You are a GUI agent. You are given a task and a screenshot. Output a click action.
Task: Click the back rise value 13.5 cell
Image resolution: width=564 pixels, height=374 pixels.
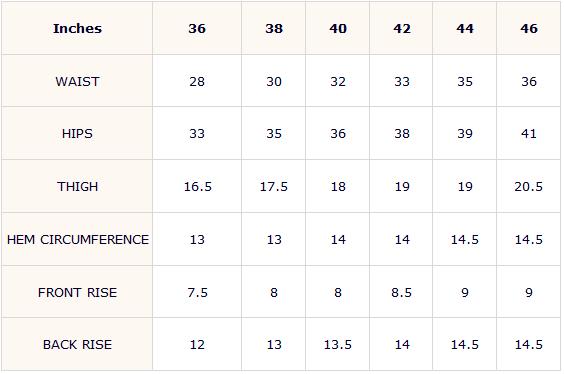338,344
